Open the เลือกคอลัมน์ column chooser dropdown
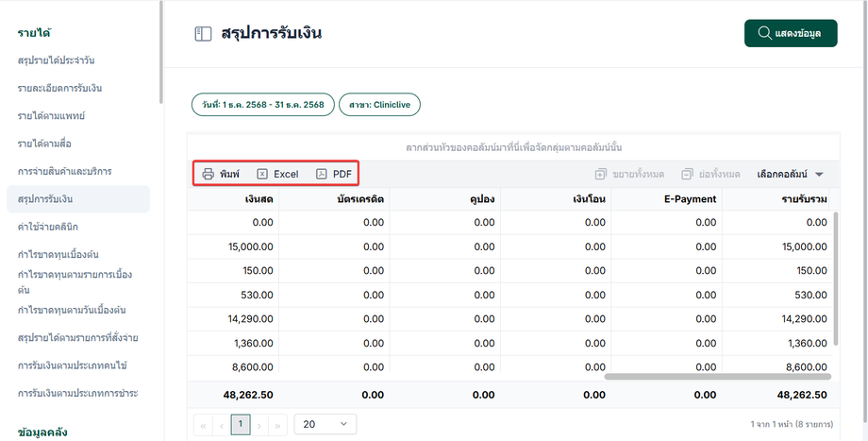Screen dimensions: 868x441 790,174
